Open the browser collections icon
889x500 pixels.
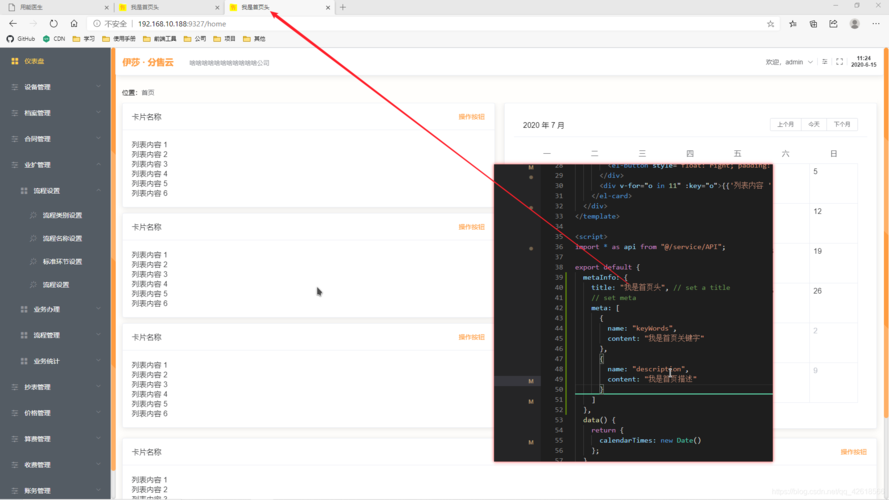point(813,24)
